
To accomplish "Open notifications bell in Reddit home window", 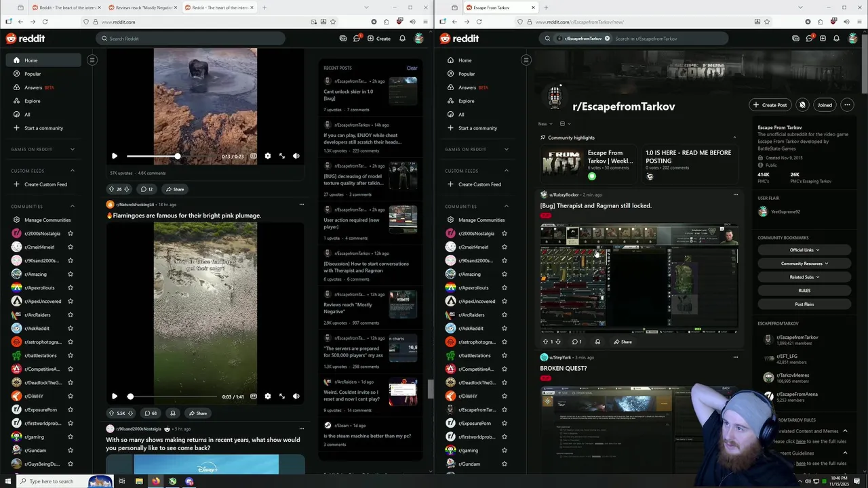I will [x=402, y=39].
